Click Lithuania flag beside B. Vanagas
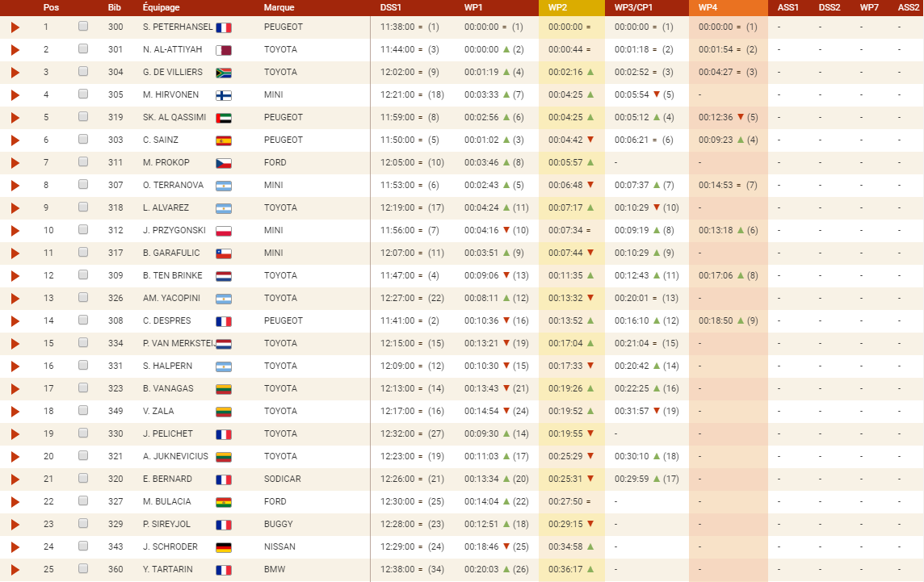This screenshot has width=924, height=582. [224, 389]
